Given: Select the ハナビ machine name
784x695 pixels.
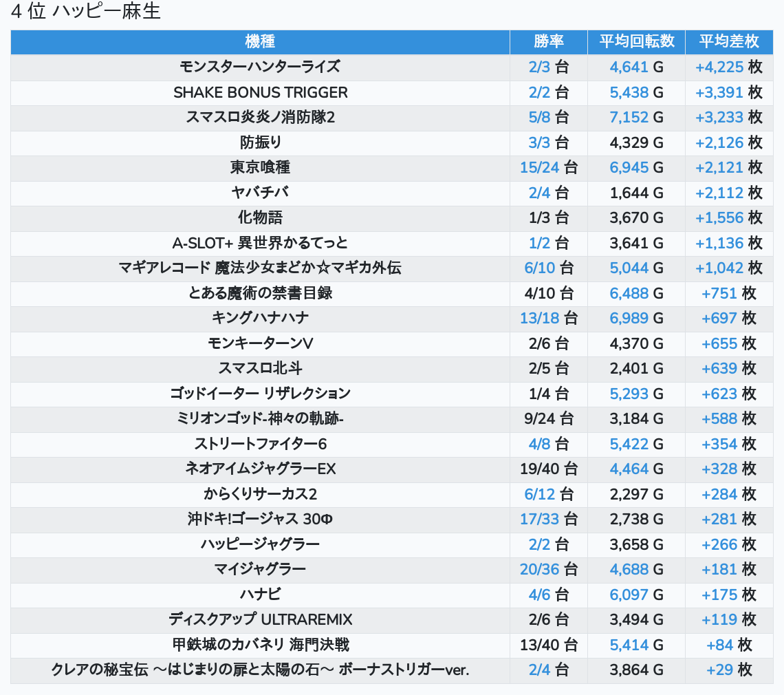Looking at the screenshot, I should (260, 595).
